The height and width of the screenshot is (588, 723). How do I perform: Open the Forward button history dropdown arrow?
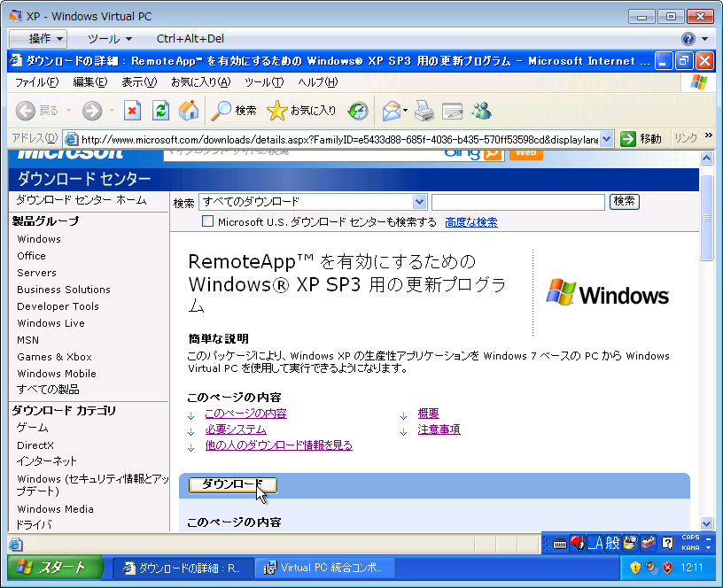pyautogui.click(x=112, y=111)
